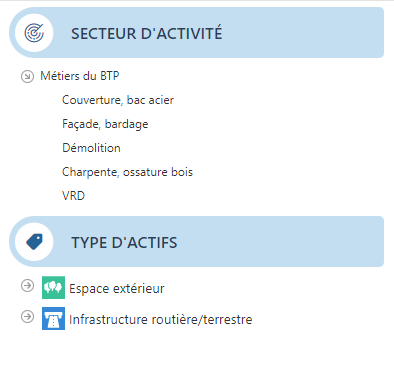Click the Type d'actifs blue header bar
394x368 pixels.
[197, 241]
